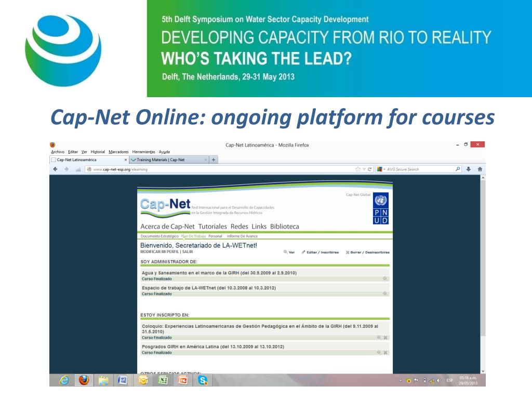Image resolution: width=532 pixels, height=399 pixels.
Task: Click the search magnifier in AVG search box
Action: 458,169
